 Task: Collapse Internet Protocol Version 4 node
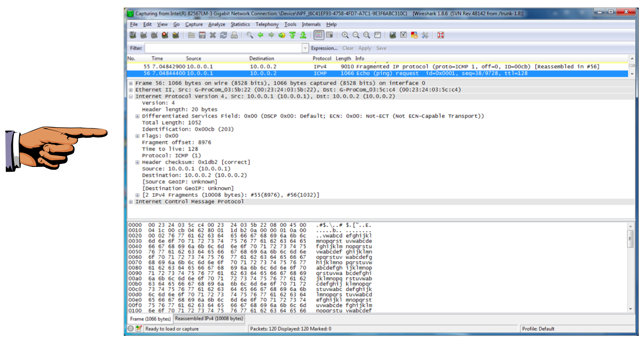(131, 97)
